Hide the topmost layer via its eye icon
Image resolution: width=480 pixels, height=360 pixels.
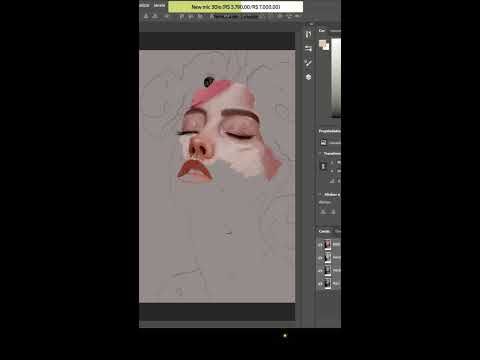point(320,245)
